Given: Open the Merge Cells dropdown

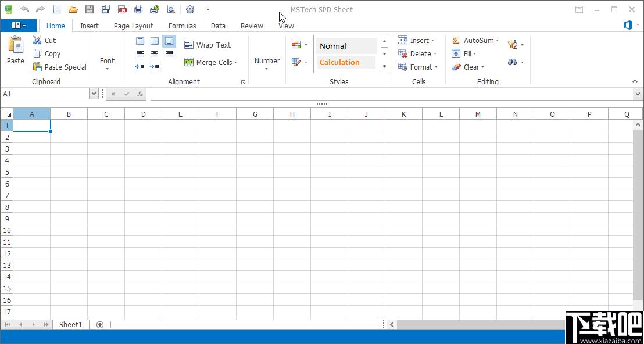Looking at the screenshot, I should point(211,62).
